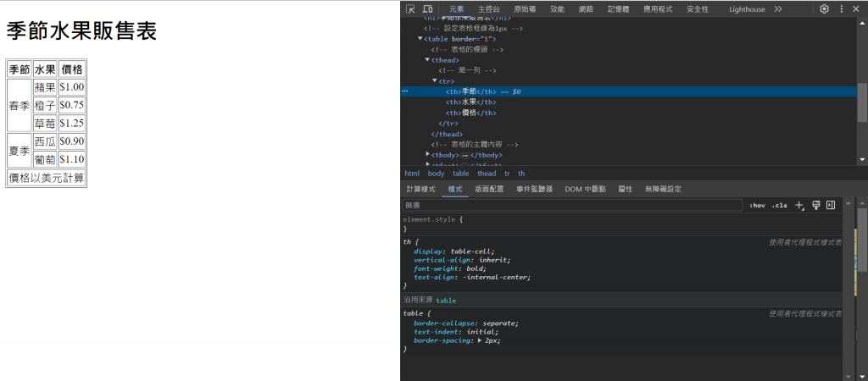Show more DevTools tabs with the chevron
This screenshot has height=381, width=868.
point(778,8)
